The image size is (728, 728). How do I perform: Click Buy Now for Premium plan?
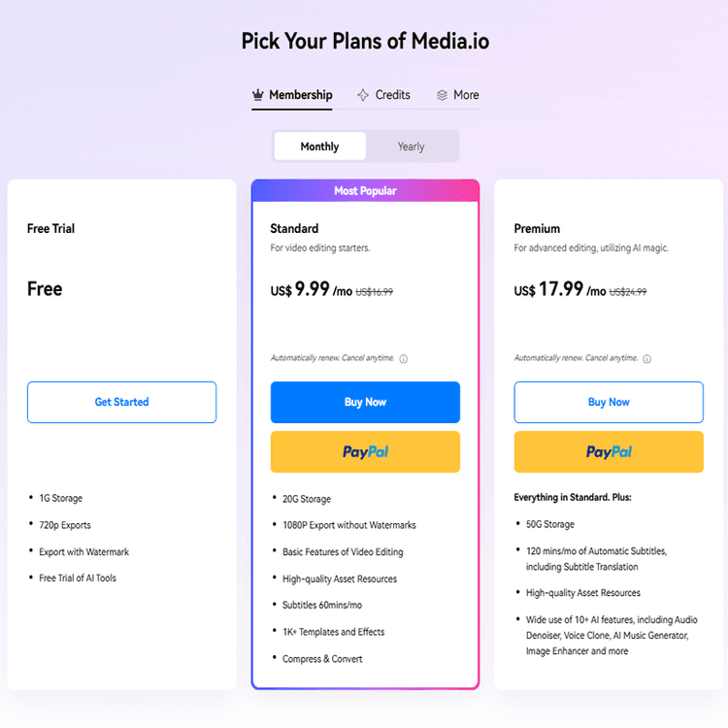tap(609, 402)
